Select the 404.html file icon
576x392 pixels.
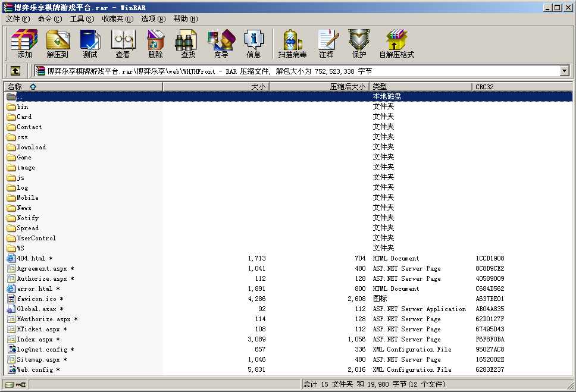pos(11,258)
